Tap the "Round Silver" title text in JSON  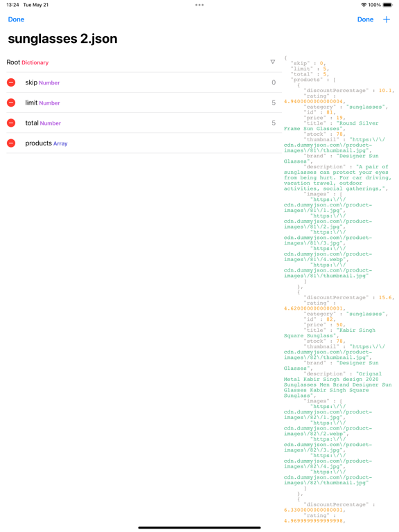359,123
